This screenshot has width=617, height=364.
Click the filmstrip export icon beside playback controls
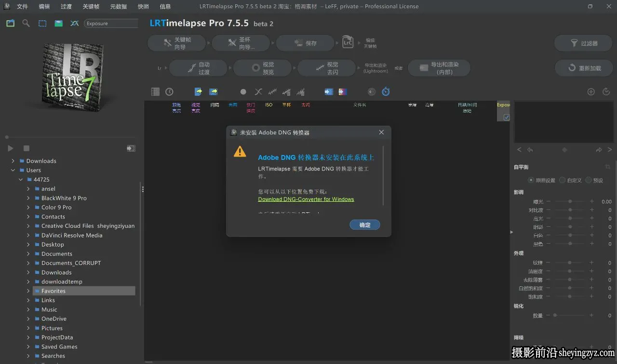pos(131,148)
